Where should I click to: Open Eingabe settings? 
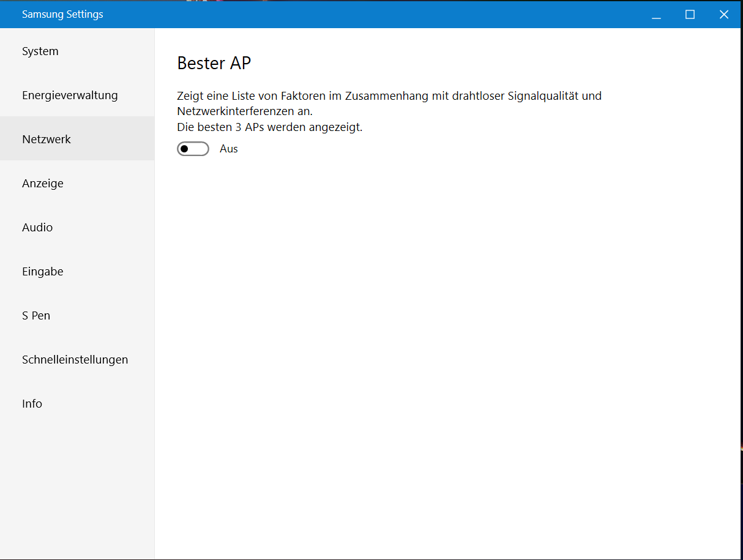43,272
